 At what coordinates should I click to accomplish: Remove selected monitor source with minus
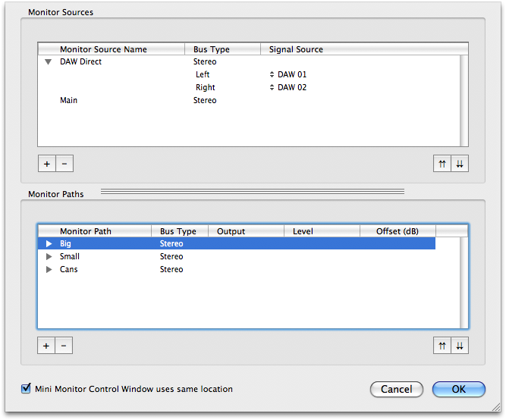click(x=64, y=164)
